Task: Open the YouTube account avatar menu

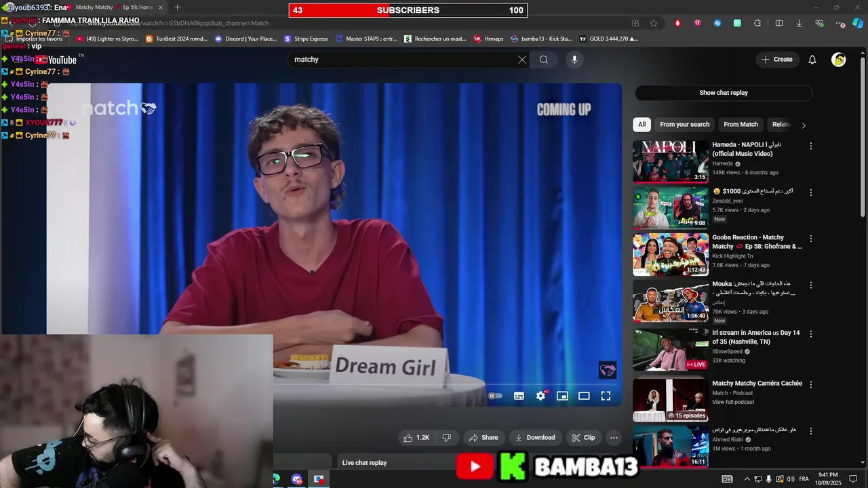Action: (x=839, y=60)
